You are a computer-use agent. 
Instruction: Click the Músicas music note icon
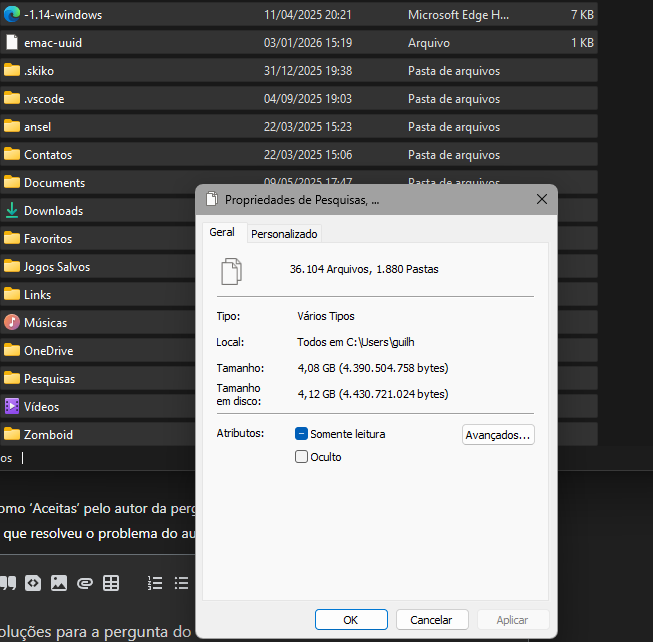(x=12, y=322)
